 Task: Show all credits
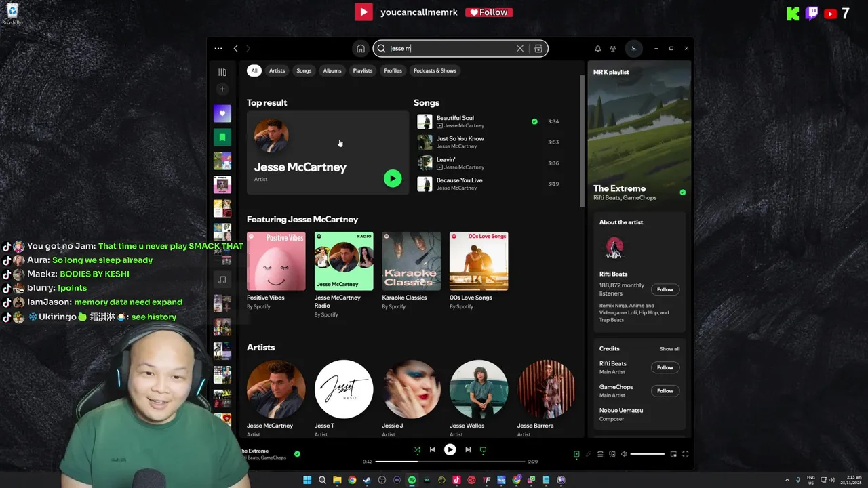pos(669,349)
